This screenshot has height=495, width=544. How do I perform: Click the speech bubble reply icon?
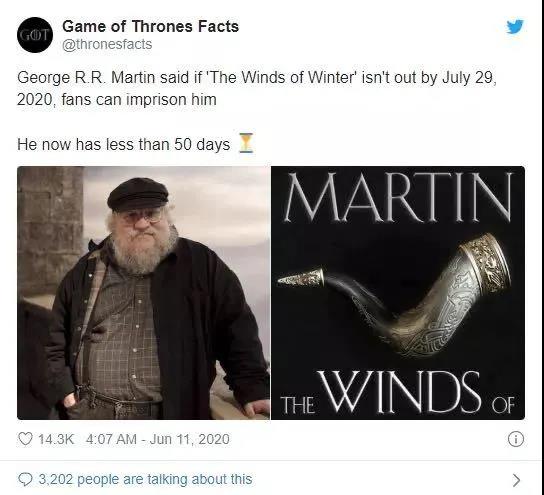(x=25, y=479)
